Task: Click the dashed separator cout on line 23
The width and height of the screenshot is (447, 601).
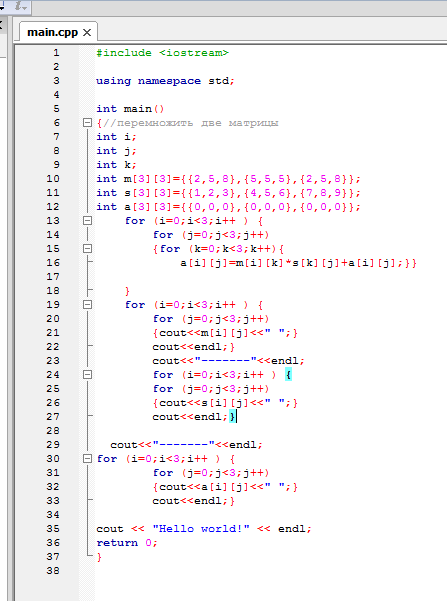Action: point(228,361)
